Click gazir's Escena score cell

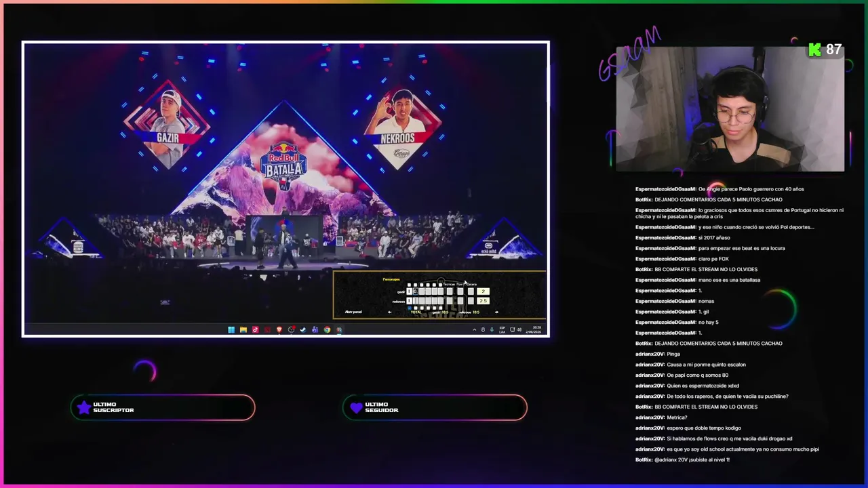tap(471, 291)
